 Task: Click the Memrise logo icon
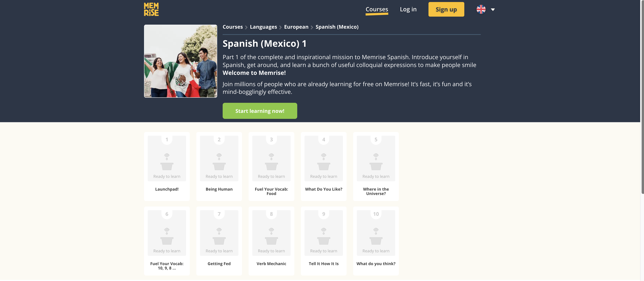(151, 9)
